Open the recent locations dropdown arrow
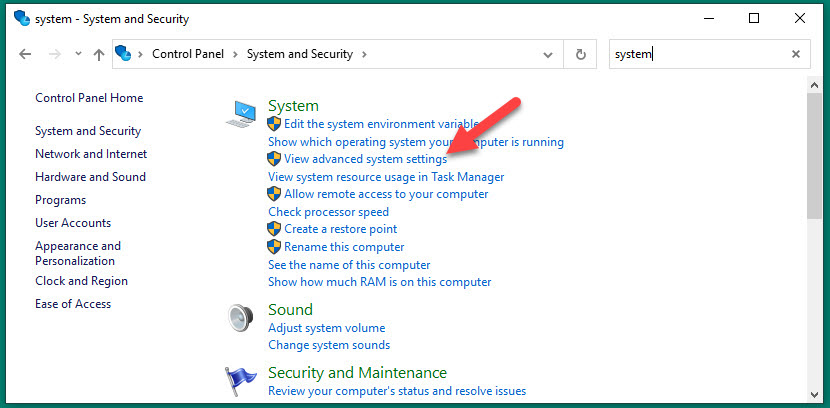Viewport: 830px width, 408px height. [x=78, y=54]
